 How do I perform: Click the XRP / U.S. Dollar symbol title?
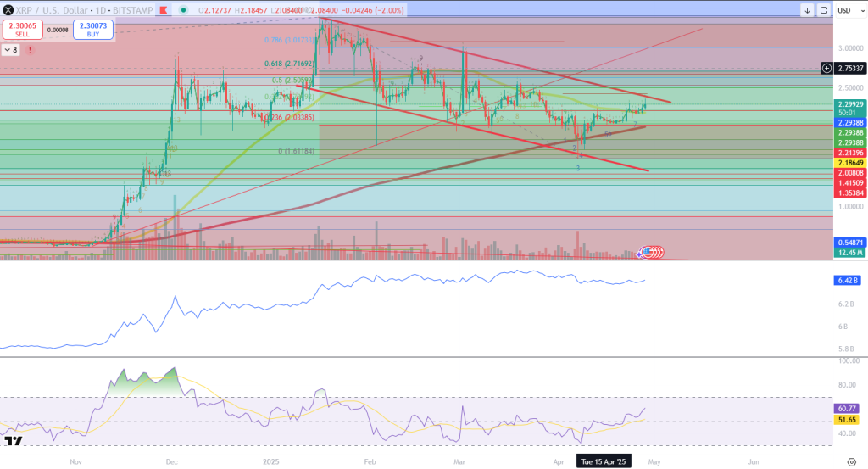[53, 10]
